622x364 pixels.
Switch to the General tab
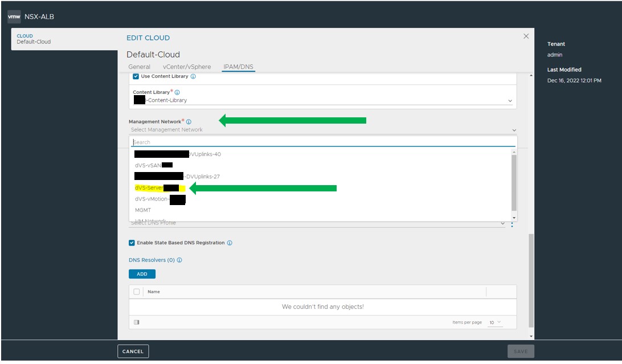139,67
